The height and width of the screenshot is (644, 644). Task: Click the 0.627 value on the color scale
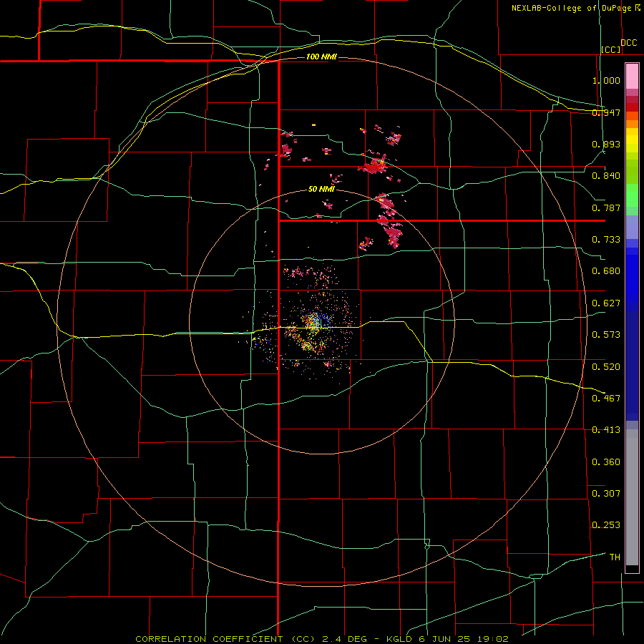pos(606,303)
